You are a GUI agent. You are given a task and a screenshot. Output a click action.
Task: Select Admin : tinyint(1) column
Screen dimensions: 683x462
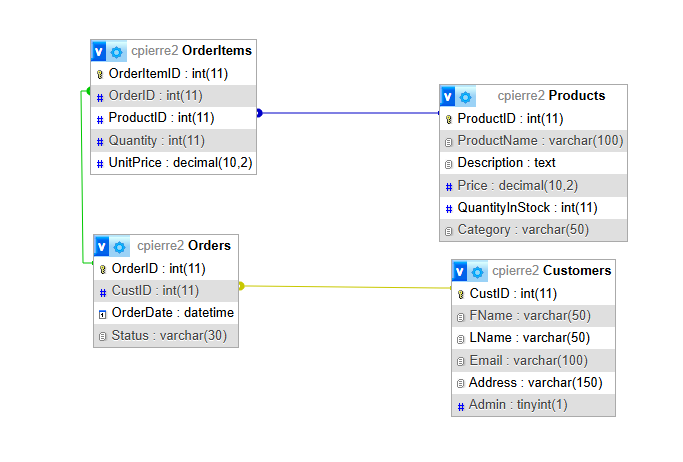[x=534, y=405]
